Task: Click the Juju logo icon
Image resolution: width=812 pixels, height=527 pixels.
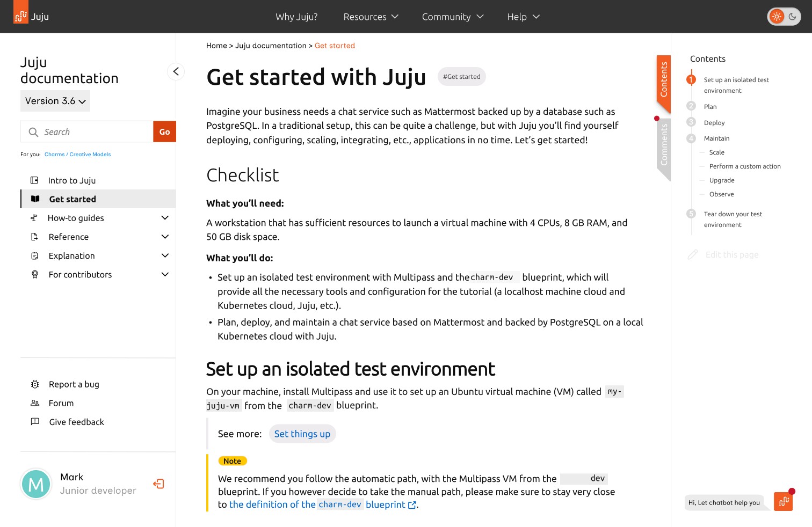Action: coord(21,12)
